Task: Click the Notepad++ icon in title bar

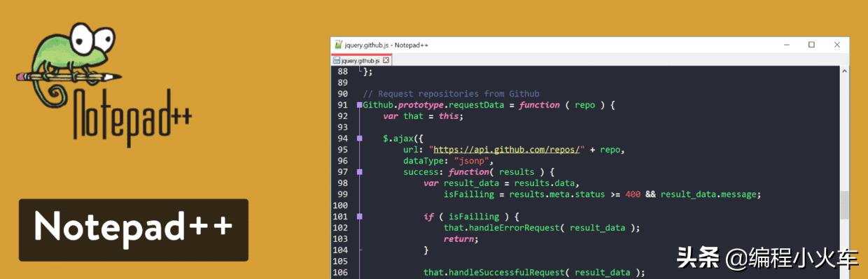Action: coord(338,45)
